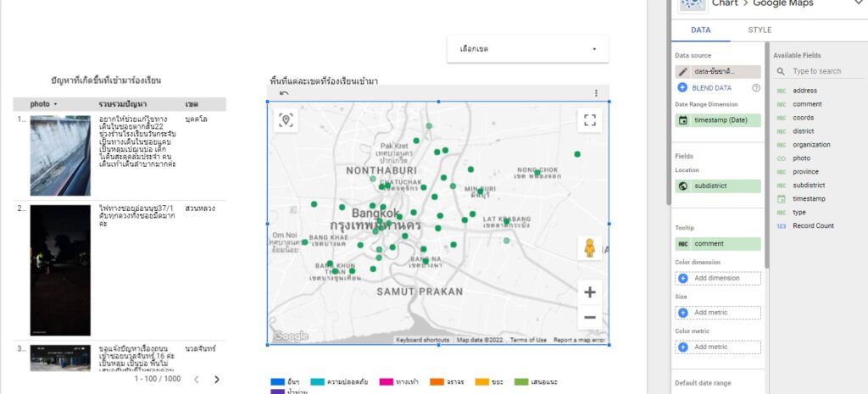This screenshot has height=394, width=868.
Task: Select the address available field
Action: (804, 91)
